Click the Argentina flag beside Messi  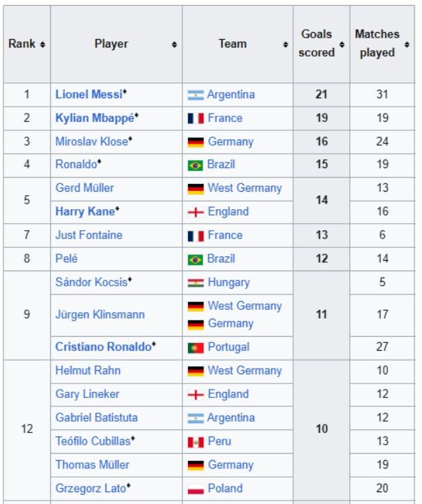pyautogui.click(x=196, y=95)
